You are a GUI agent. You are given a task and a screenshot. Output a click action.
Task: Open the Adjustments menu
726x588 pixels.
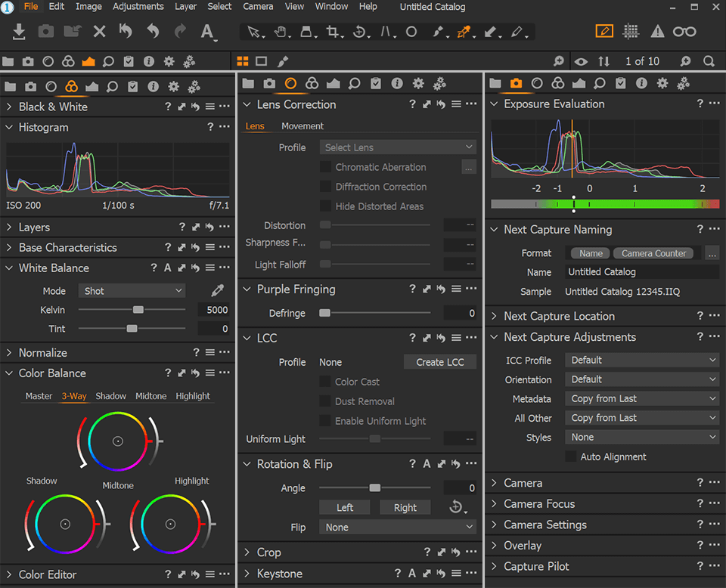pos(138,7)
